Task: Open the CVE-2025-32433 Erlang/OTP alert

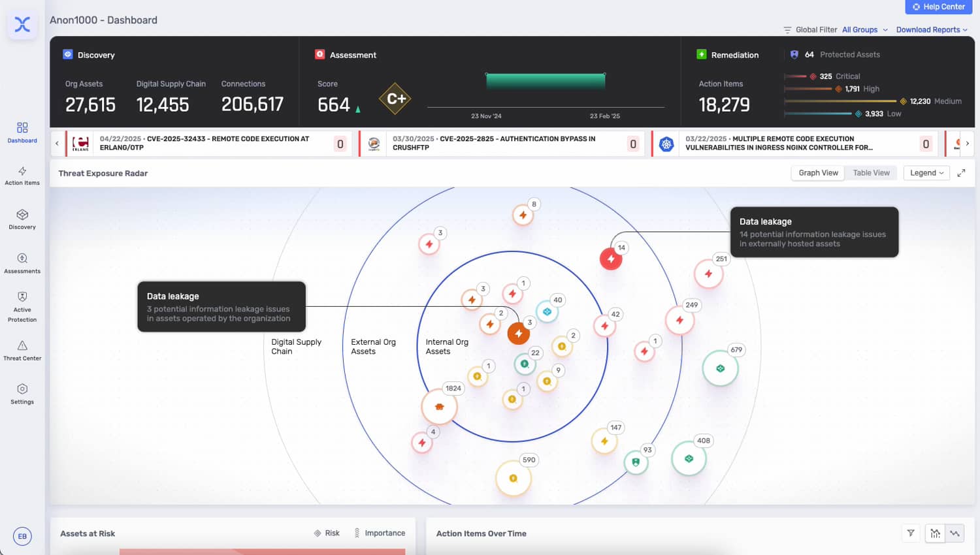Action: (208, 144)
